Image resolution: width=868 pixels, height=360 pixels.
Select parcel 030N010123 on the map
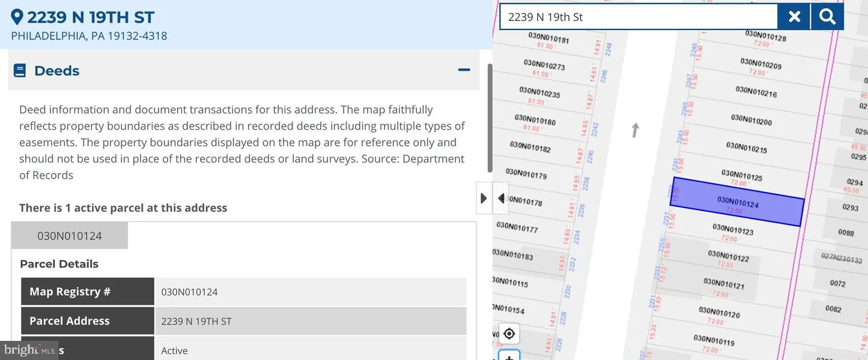[x=733, y=229]
